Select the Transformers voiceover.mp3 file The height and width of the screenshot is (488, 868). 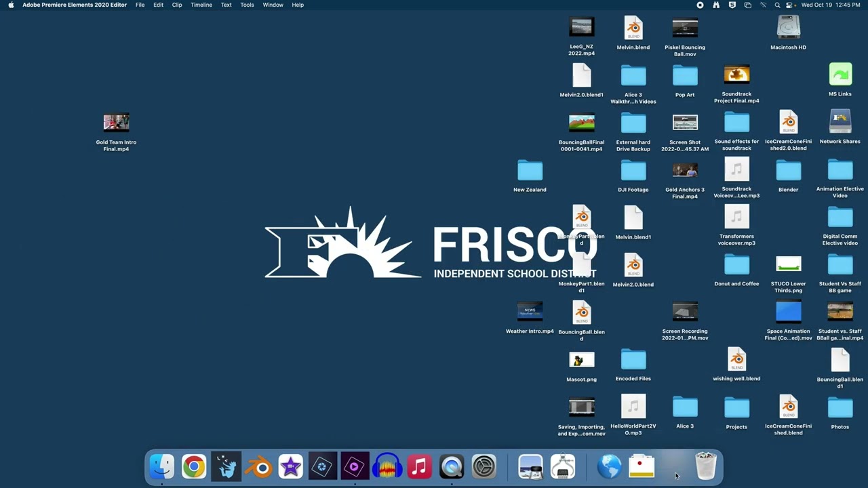click(x=736, y=217)
